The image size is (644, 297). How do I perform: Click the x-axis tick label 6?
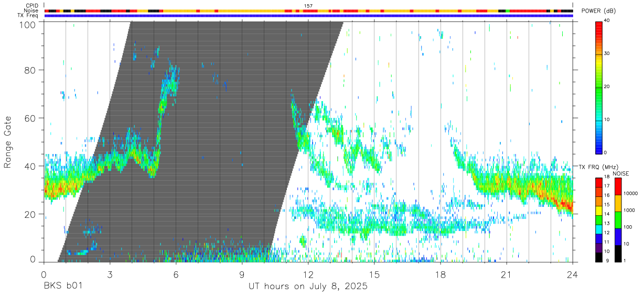[176, 274]
